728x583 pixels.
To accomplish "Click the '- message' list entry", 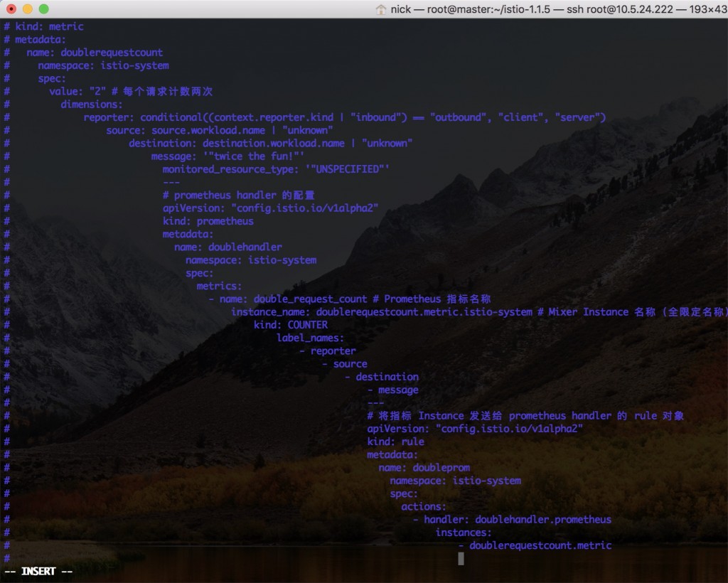I will [x=392, y=390].
